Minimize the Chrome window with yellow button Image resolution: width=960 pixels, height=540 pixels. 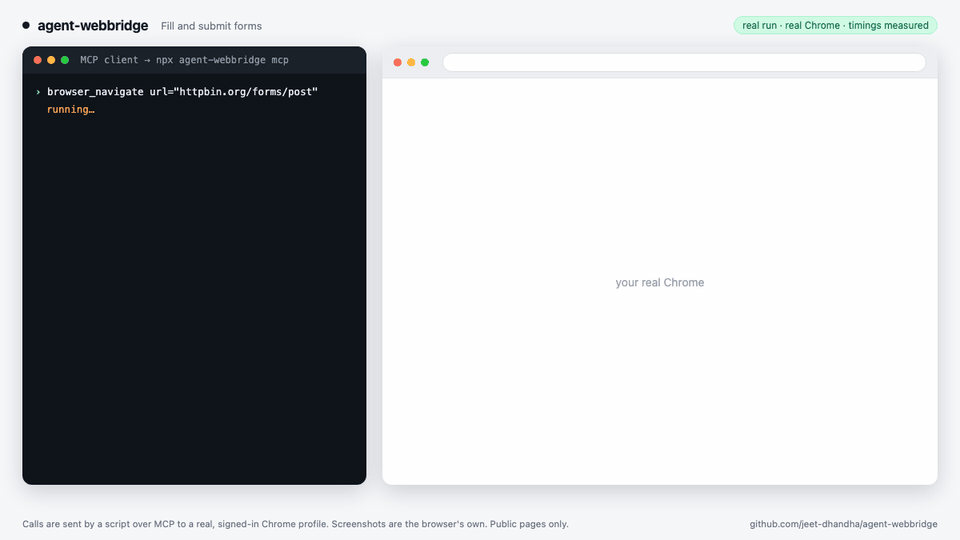411,62
